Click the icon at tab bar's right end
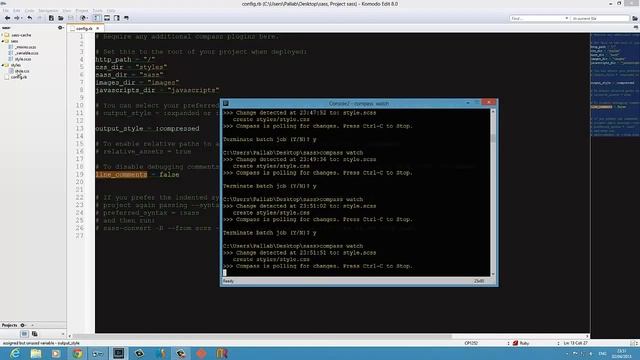 (636, 28)
